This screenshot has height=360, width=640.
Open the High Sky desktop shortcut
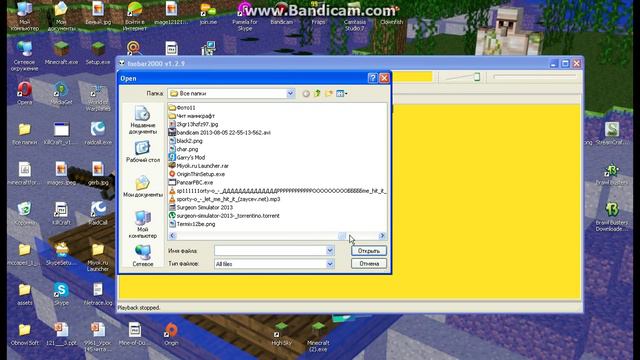click(x=282, y=334)
